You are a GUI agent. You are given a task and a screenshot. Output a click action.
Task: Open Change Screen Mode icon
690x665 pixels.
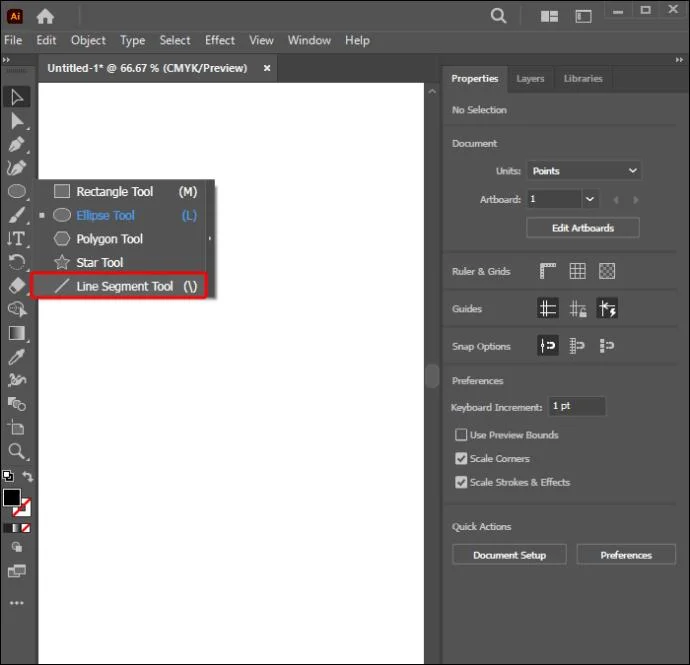pyautogui.click(x=17, y=571)
